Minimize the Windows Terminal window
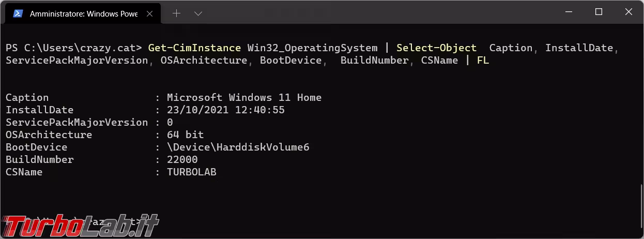Screen dimensions: 644x239 click(x=570, y=12)
